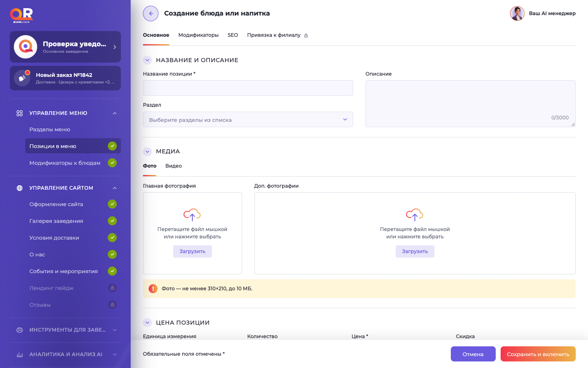
Task: Click the chart icon for Аналитика и анализ AI
Action: point(20,355)
